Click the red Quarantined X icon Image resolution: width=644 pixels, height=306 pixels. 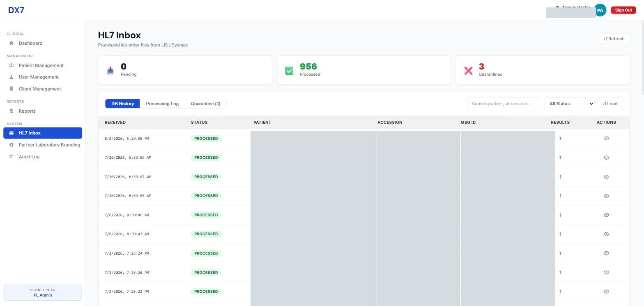[468, 71]
